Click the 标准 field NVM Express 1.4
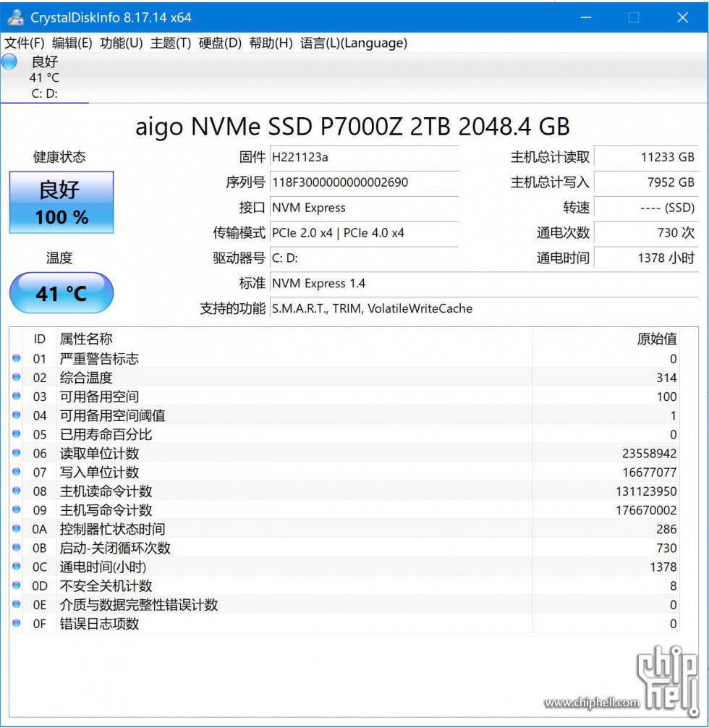Viewport: 709px width, 728px height. pyautogui.click(x=484, y=283)
